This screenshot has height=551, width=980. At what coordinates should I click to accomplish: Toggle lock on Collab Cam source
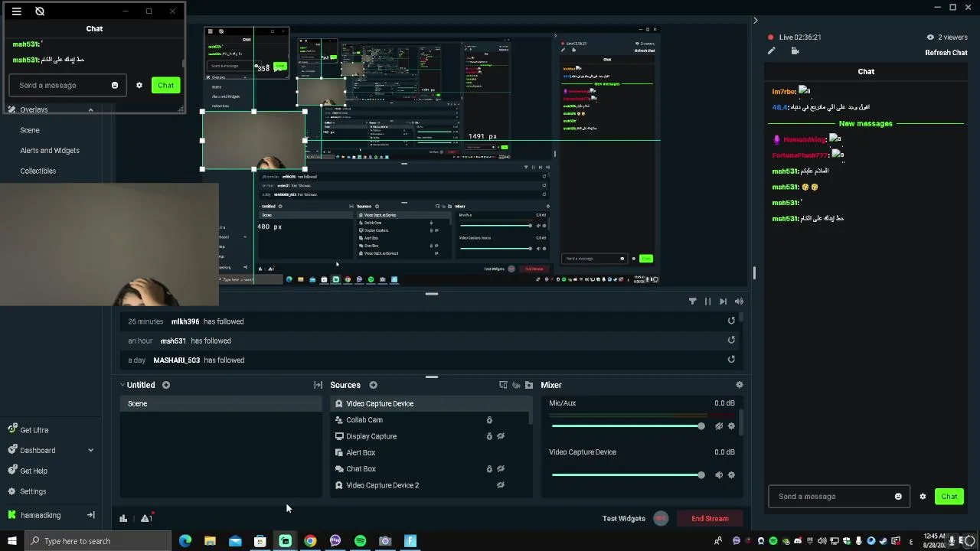pos(489,420)
